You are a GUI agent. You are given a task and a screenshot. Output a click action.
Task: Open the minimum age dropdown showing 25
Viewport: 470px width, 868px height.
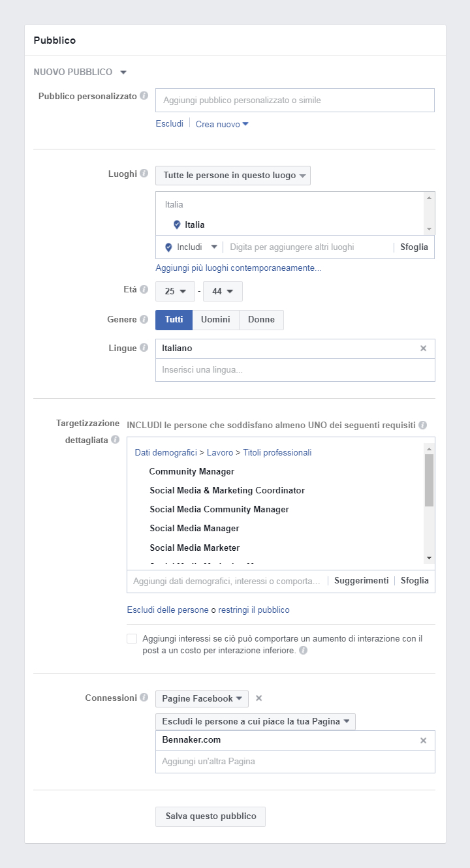(175, 291)
